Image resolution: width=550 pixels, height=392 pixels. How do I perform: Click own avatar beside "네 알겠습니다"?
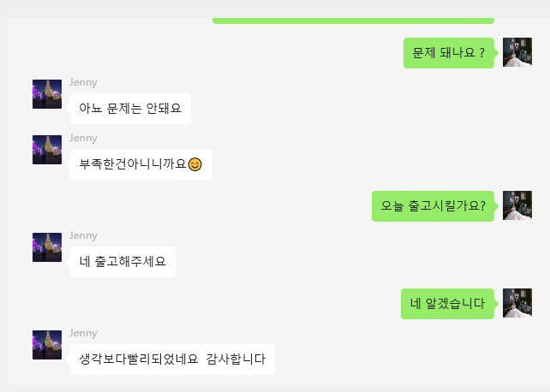point(517,303)
